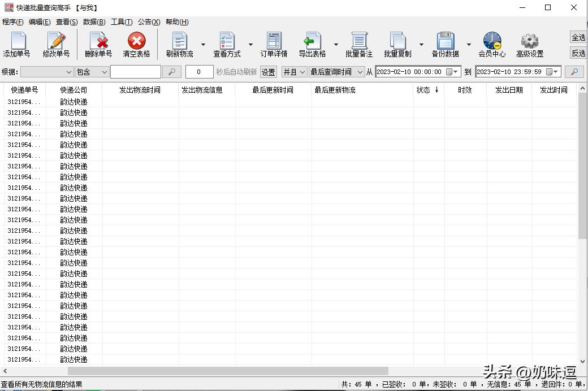Expand the 查看方式 dropdown arrow
Viewport: 588px width, 391px height.
(x=250, y=44)
